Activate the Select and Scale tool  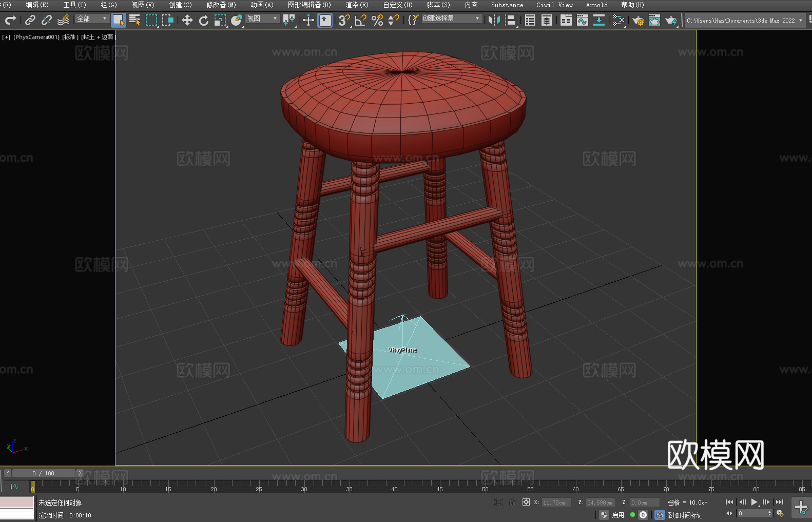pyautogui.click(x=220, y=20)
